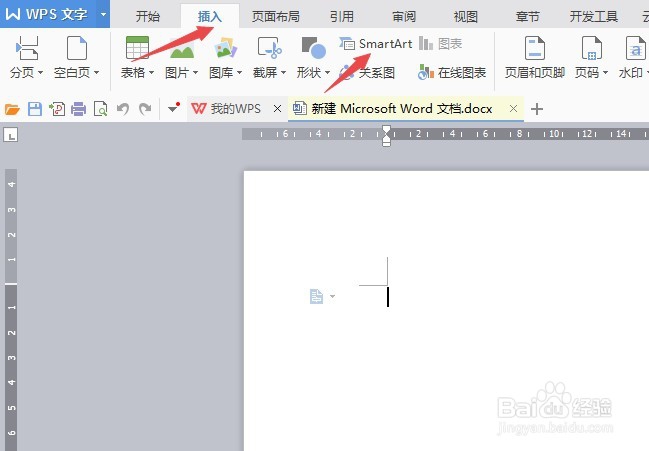Close the 我的WPS tab

(x=277, y=109)
